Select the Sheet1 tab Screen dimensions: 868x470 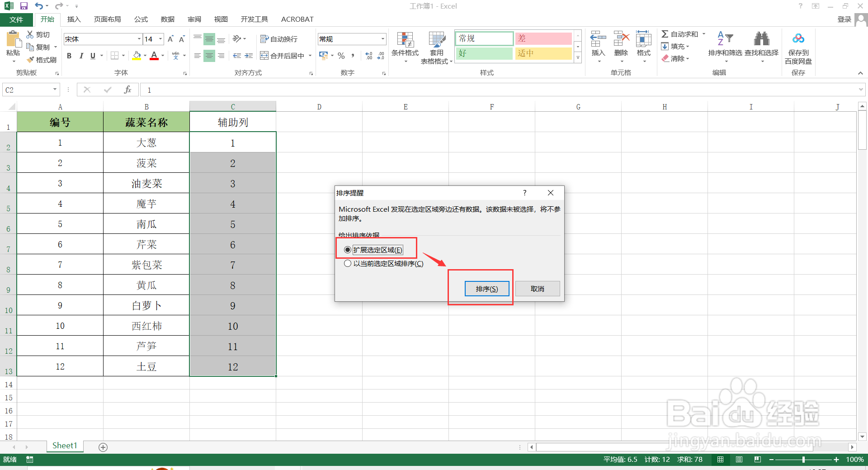pos(65,446)
